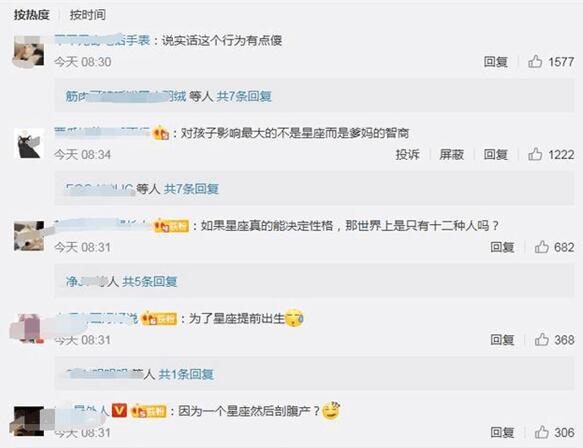The image size is (583, 448).
Task: Click fan badge before 如果星座真的能决定性格 comment
Action: (x=171, y=226)
